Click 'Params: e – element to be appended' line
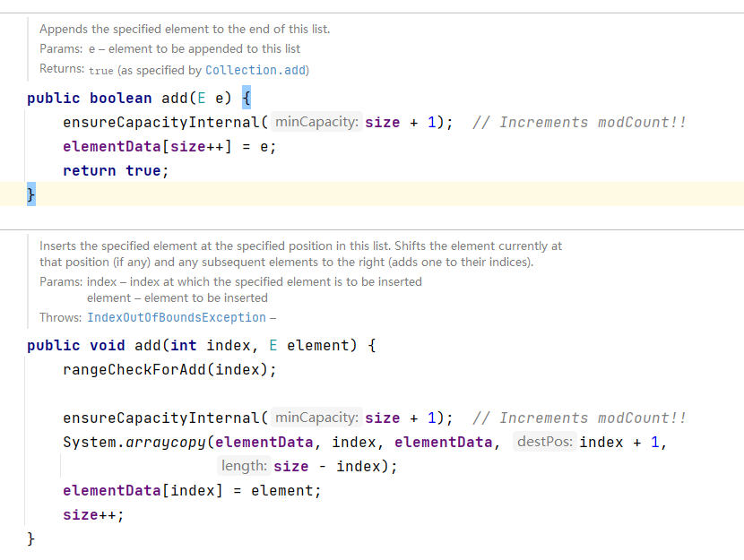The width and height of the screenshot is (744, 560). [x=170, y=49]
